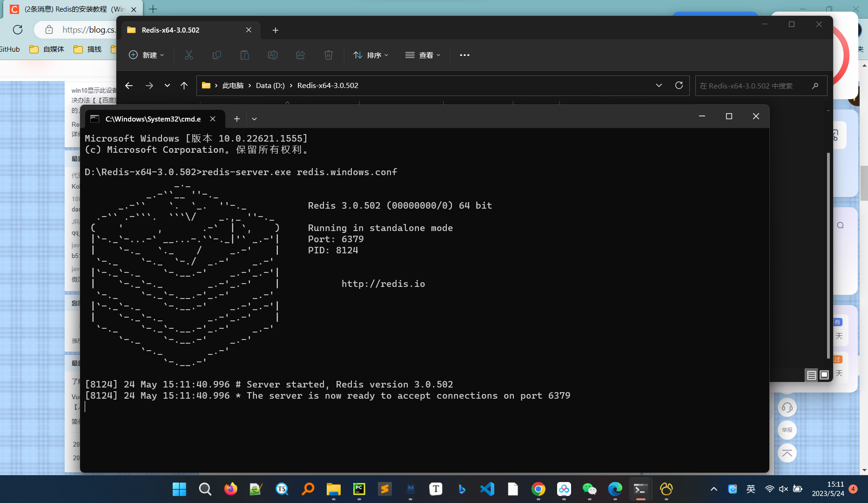Open the volume control in system tray
The height and width of the screenshot is (503, 868).
pyautogui.click(x=783, y=489)
